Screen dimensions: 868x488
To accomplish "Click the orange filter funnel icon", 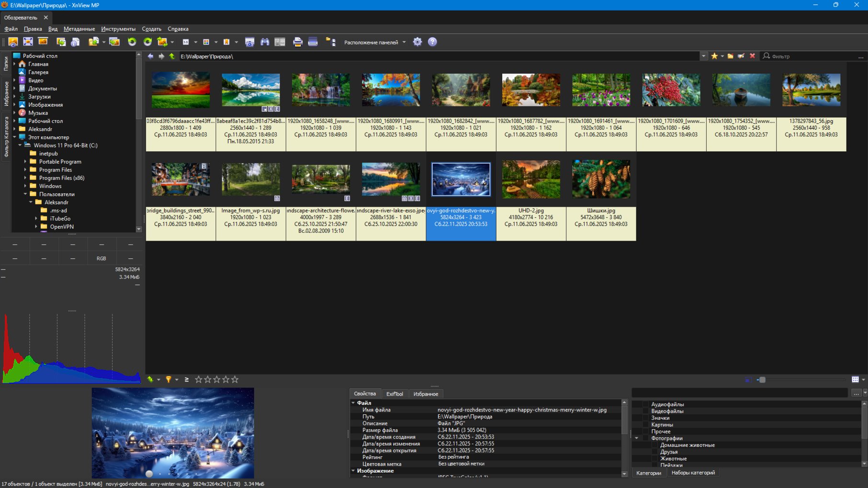I will click(x=169, y=379).
